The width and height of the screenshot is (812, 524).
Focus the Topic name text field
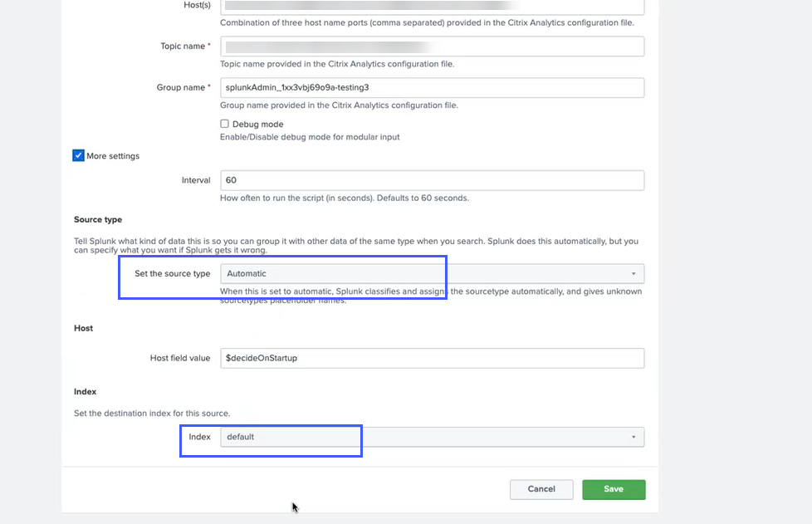point(432,47)
